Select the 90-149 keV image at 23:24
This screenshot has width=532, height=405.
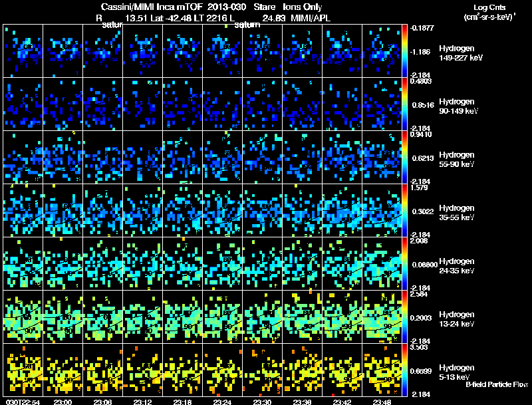tap(222, 104)
